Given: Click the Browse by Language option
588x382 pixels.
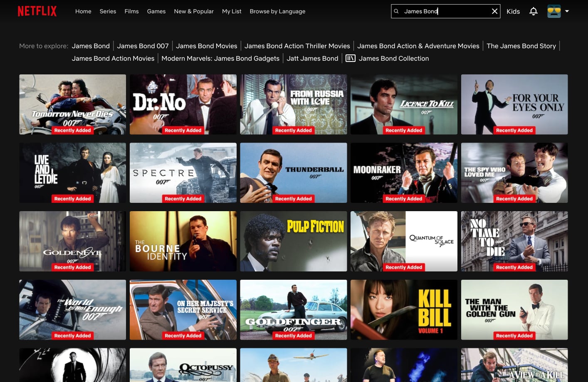Looking at the screenshot, I should tap(277, 11).
